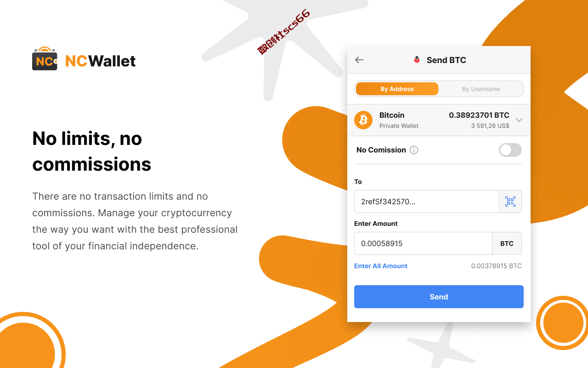This screenshot has height=368, width=588.
Task: Enable the No Comission toggle switch
Action: point(510,150)
